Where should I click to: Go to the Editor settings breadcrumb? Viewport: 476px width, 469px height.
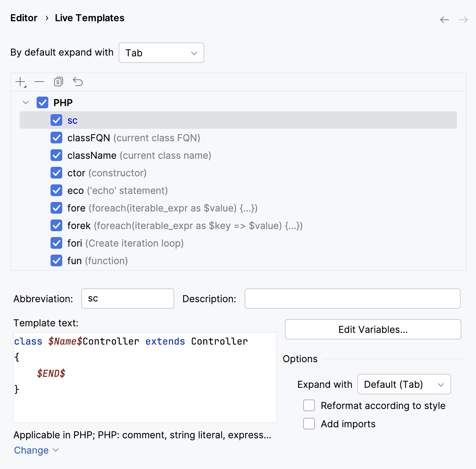pos(24,18)
